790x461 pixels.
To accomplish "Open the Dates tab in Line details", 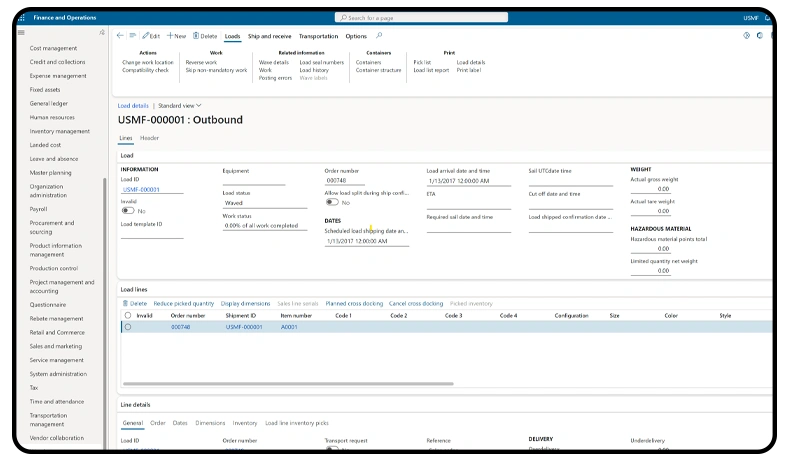I will [x=180, y=423].
